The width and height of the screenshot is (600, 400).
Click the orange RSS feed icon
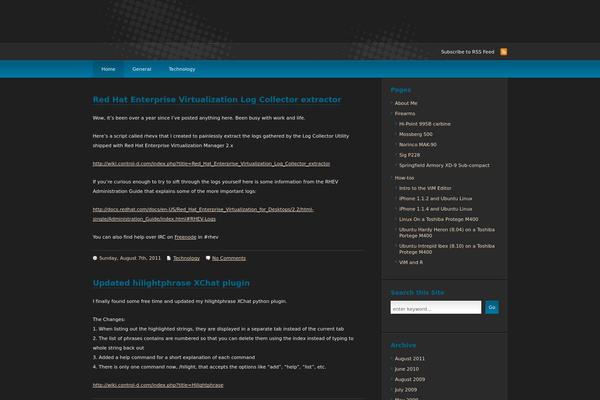pos(504,52)
